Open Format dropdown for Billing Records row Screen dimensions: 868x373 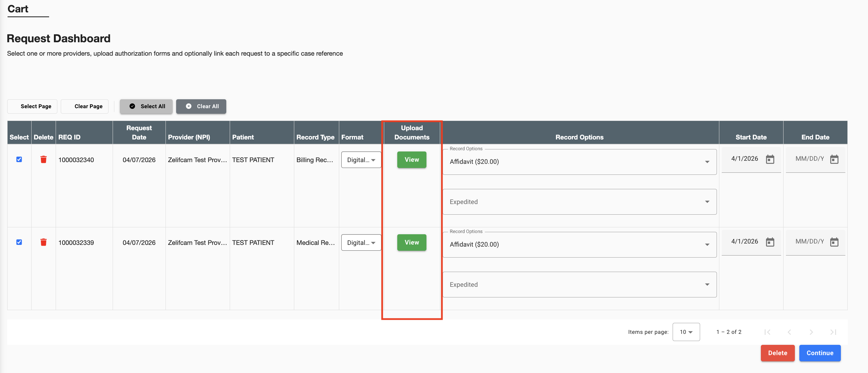(361, 160)
